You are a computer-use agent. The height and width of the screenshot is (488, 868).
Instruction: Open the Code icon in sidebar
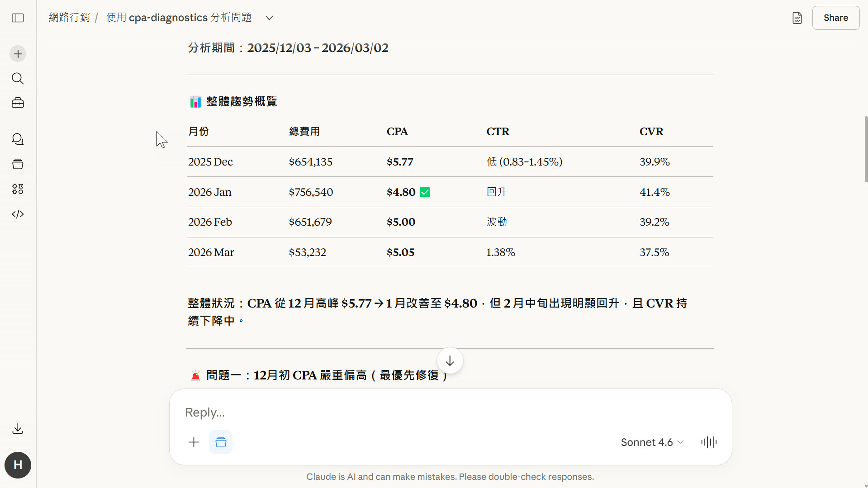pyautogui.click(x=18, y=214)
